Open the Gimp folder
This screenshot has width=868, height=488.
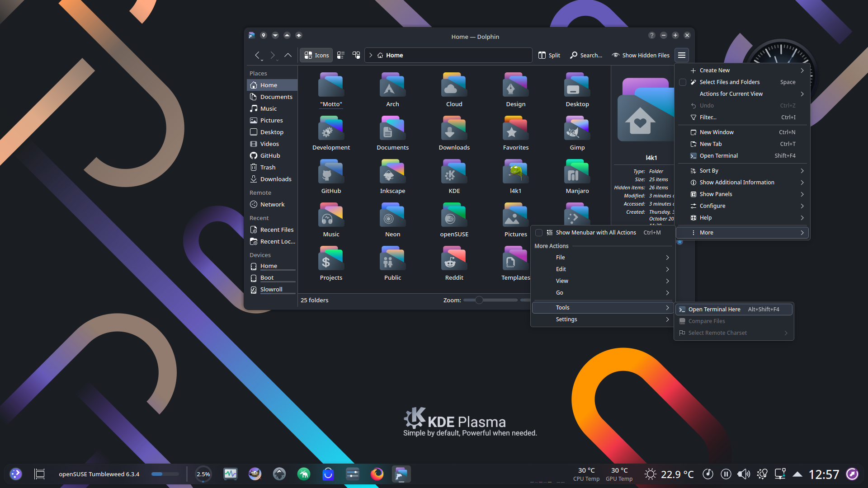577,134
